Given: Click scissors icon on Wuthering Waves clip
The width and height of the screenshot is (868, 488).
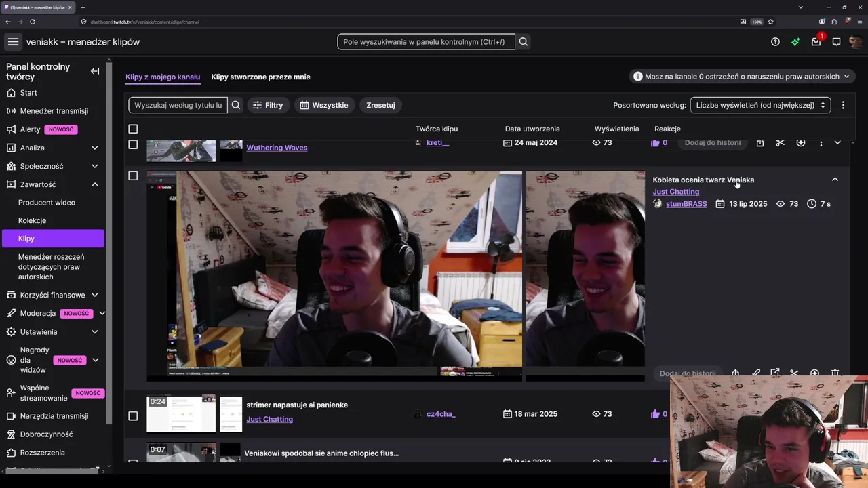Looking at the screenshot, I should (x=780, y=143).
